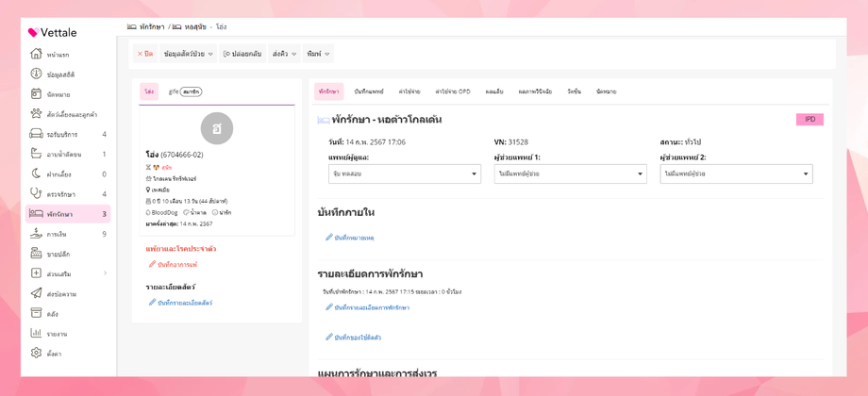Viewport: 868px width, 396px height.
Task: Open the sidebar appointments calendar icon (นัดหมาย)
Action: [36, 94]
